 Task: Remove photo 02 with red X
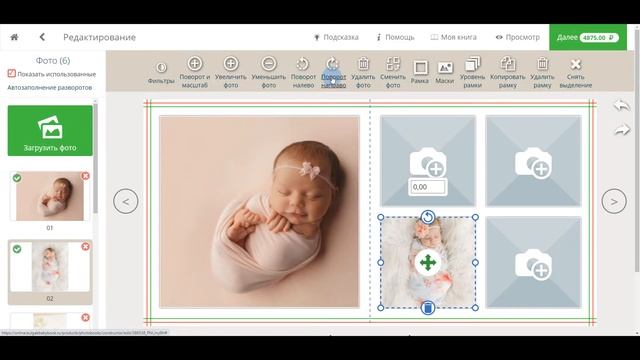tap(85, 247)
